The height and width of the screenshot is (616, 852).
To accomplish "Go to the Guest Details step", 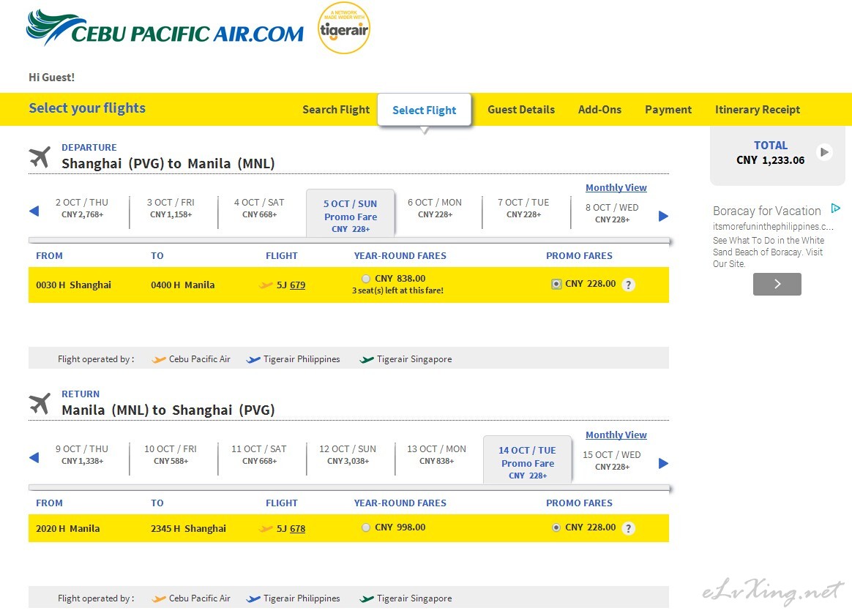I will pos(521,110).
